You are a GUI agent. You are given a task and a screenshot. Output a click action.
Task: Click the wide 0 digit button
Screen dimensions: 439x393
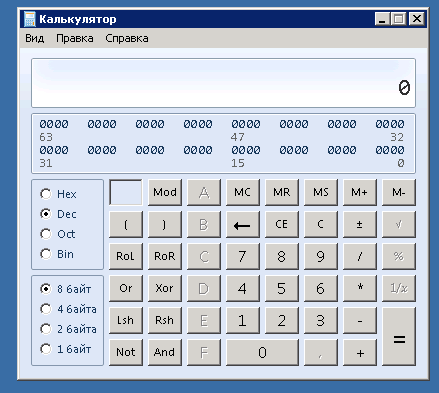point(262,352)
